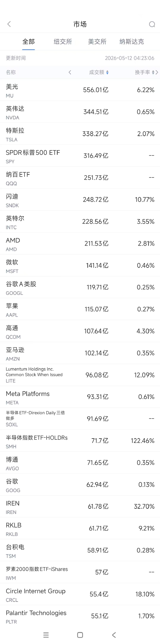Tap the back arrow icon

[x=9, y=24]
